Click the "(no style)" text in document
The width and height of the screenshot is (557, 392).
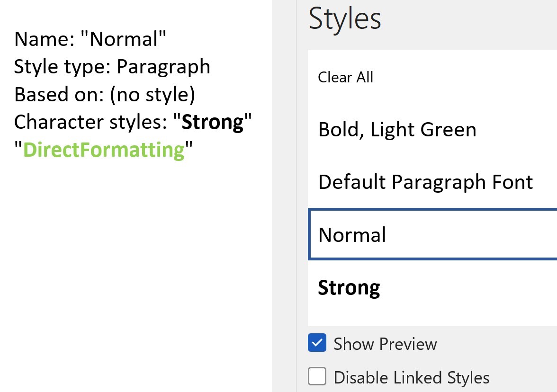click(x=152, y=94)
